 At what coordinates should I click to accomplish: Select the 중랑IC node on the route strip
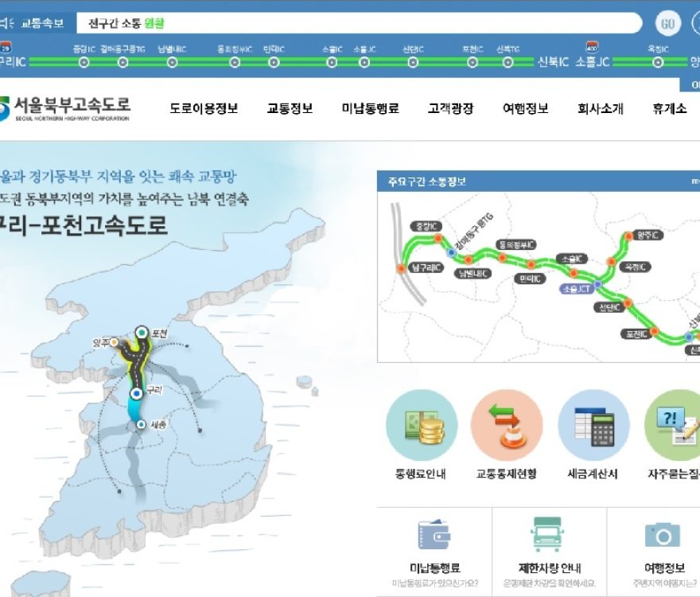[x=84, y=63]
